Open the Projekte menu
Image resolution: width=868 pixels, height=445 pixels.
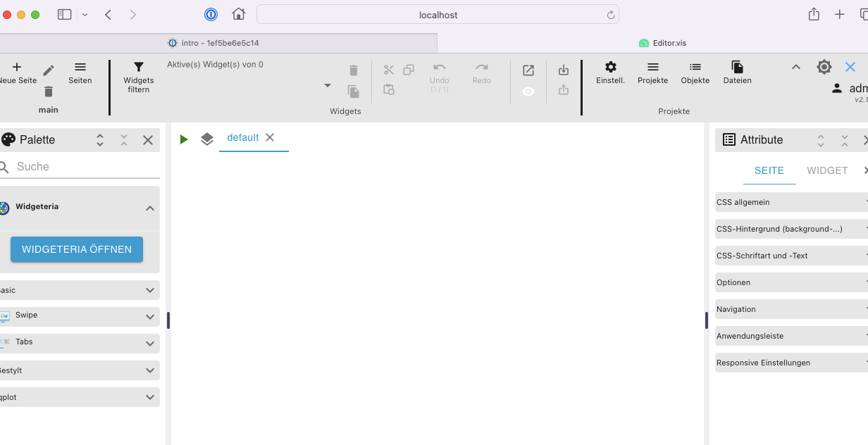[x=653, y=73]
